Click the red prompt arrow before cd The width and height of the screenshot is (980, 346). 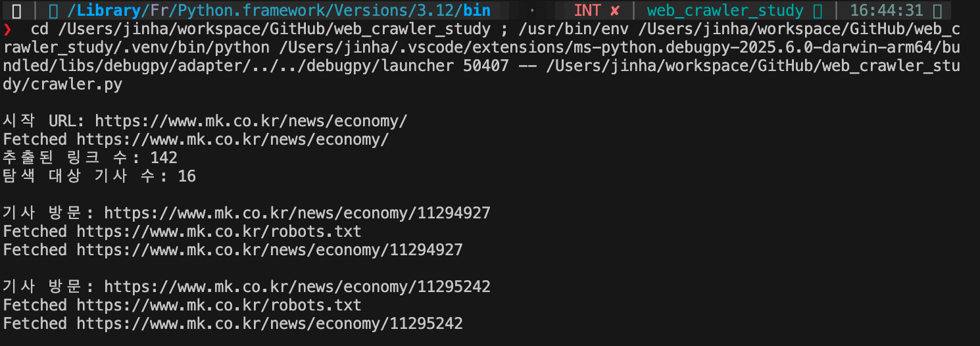[x=7, y=30]
